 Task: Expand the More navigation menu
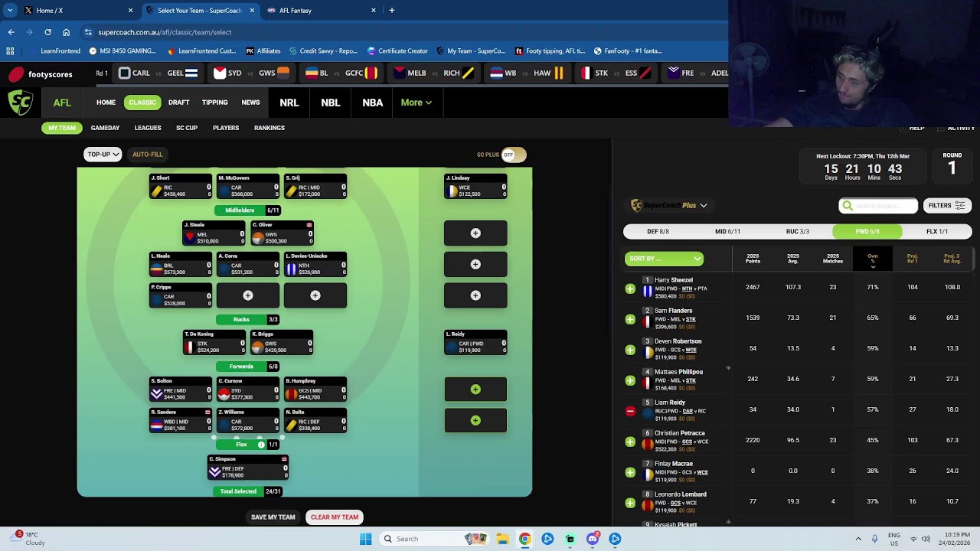click(x=416, y=103)
